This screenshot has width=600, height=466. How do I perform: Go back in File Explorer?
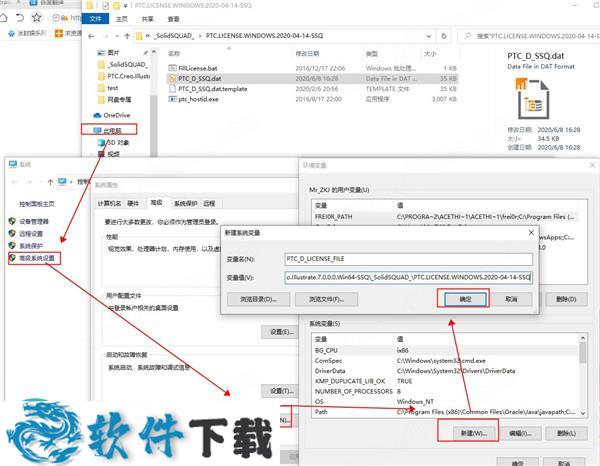click(91, 36)
